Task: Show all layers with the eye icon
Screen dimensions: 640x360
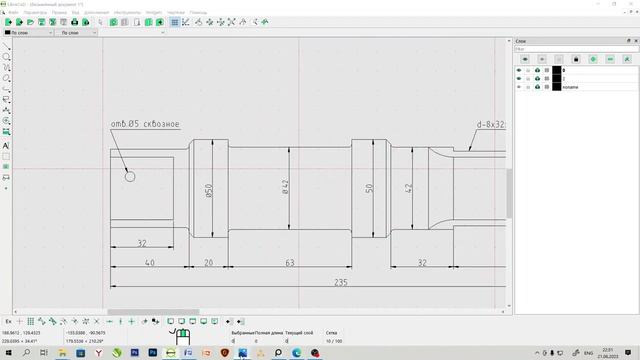Action: (x=525, y=60)
